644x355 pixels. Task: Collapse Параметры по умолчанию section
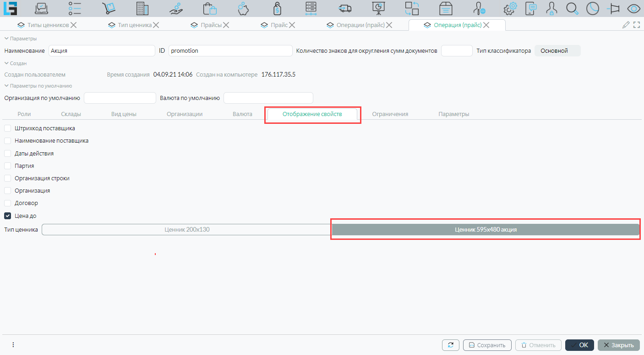coord(6,86)
